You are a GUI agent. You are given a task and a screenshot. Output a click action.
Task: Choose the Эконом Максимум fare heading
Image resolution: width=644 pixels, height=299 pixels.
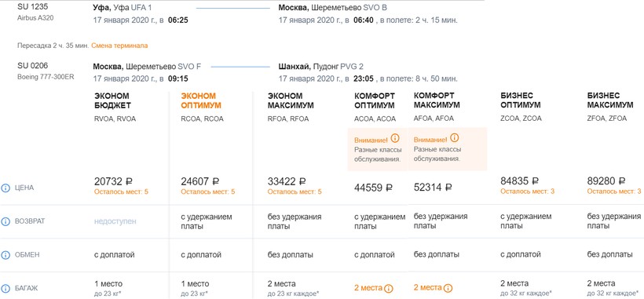click(x=291, y=100)
